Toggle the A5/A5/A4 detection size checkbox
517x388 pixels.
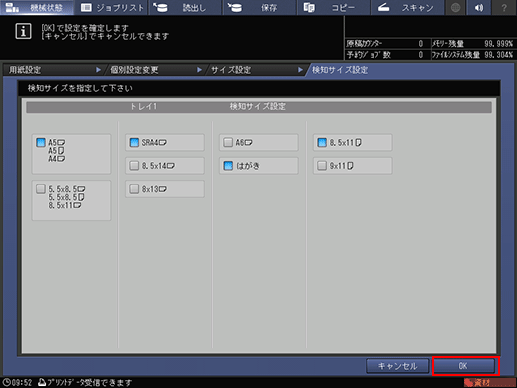click(41, 143)
